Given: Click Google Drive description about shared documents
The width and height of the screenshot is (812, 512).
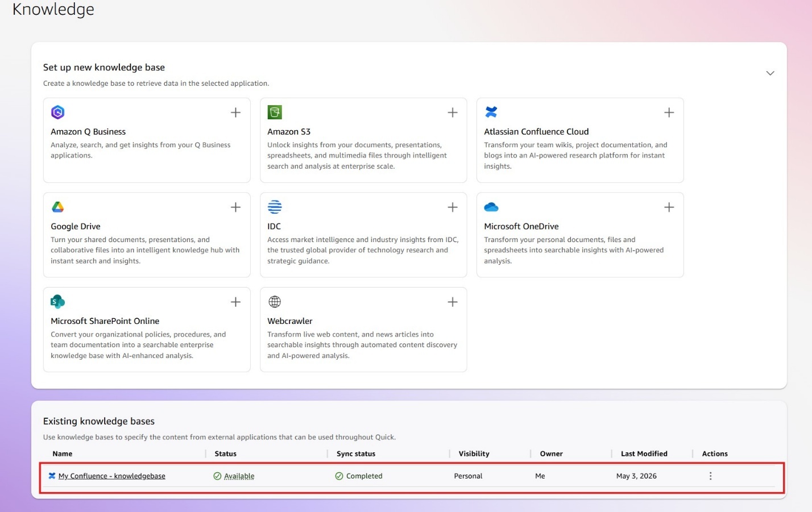Looking at the screenshot, I should point(145,250).
